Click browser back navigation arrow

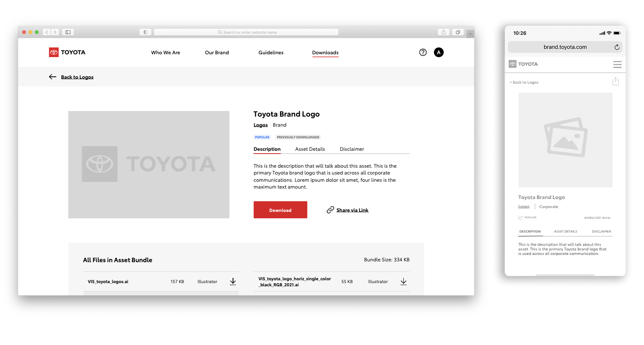pos(47,32)
